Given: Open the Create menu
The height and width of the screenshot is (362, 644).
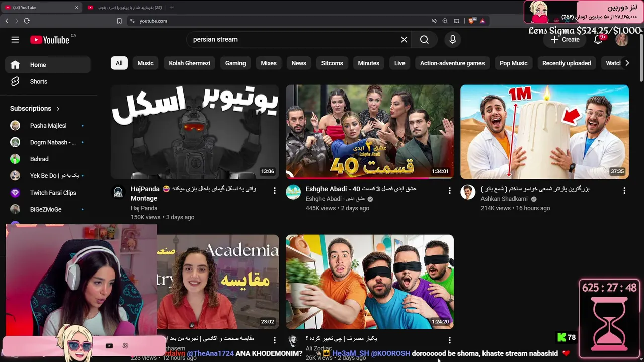Looking at the screenshot, I should tap(565, 40).
